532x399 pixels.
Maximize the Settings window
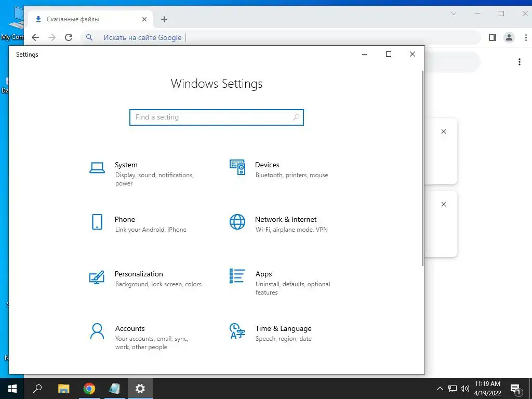389,54
